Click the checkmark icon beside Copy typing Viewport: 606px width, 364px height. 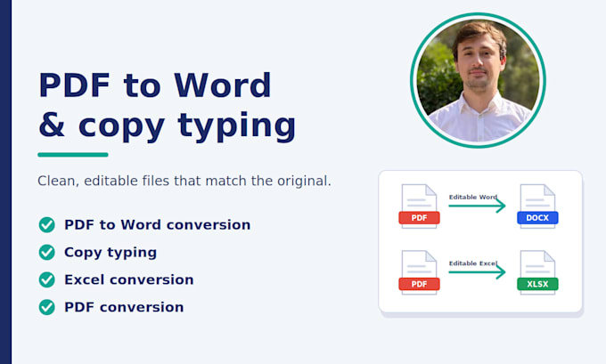point(46,252)
